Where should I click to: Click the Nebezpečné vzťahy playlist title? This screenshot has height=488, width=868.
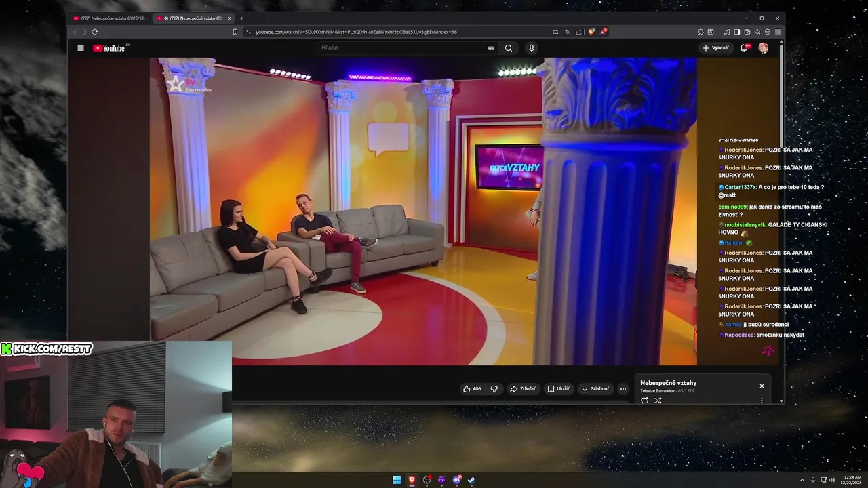[668, 383]
